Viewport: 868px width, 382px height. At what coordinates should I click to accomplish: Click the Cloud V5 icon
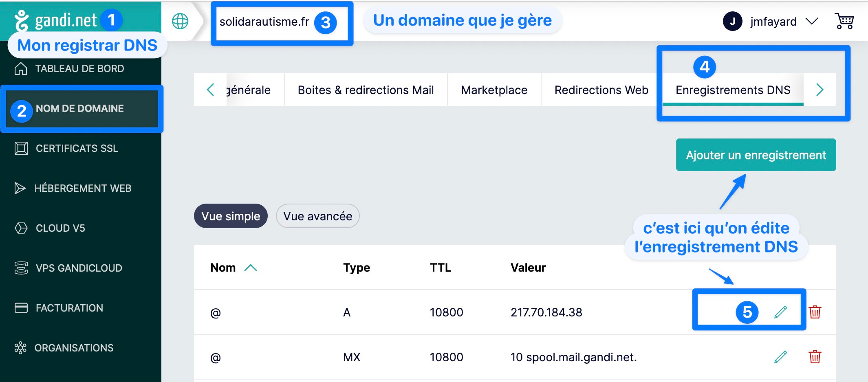21,228
